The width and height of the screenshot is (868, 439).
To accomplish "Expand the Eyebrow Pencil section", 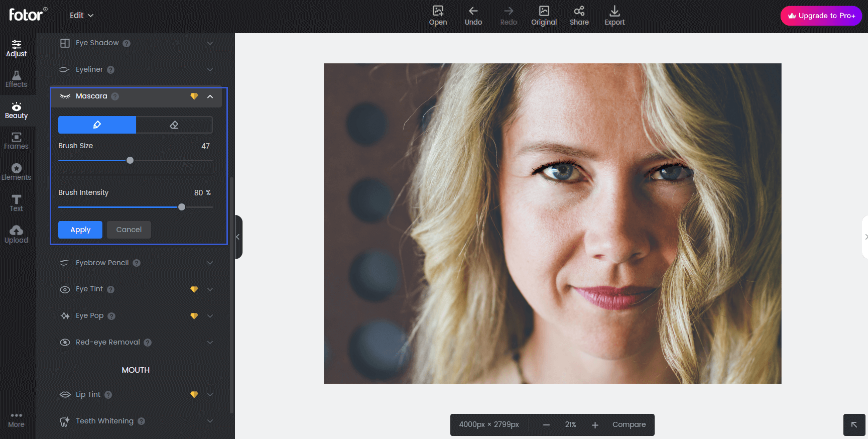I will point(210,263).
